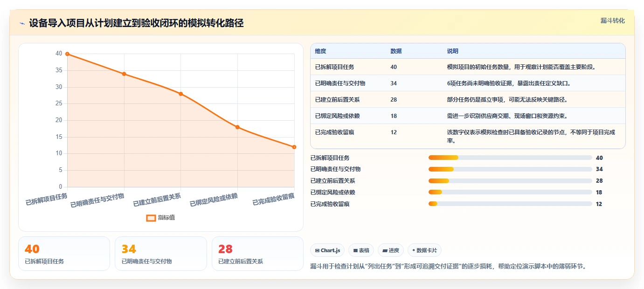Viewport: 644px width, 289px height.
Task: Click table value 28 in 数据 column
Action: click(x=394, y=100)
